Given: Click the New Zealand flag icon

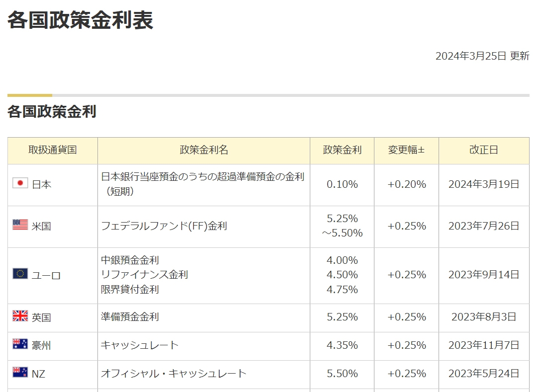Looking at the screenshot, I should coord(20,372).
